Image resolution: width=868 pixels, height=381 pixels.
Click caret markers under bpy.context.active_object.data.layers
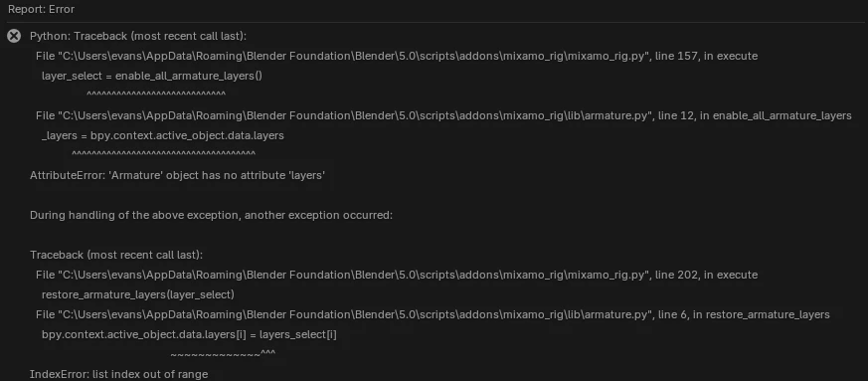pyautogui.click(x=164, y=154)
